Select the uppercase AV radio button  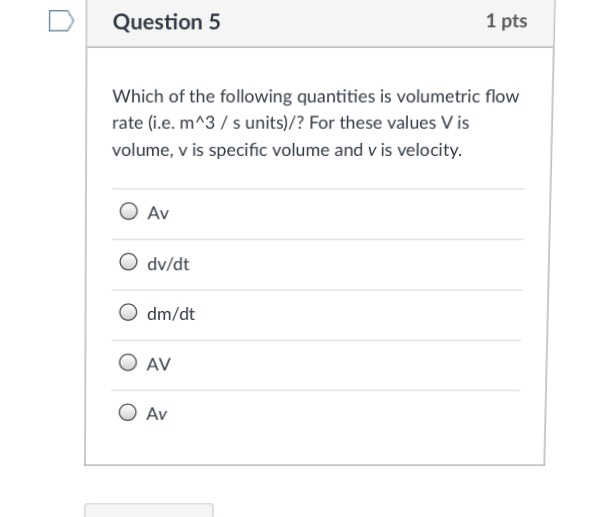click(129, 364)
